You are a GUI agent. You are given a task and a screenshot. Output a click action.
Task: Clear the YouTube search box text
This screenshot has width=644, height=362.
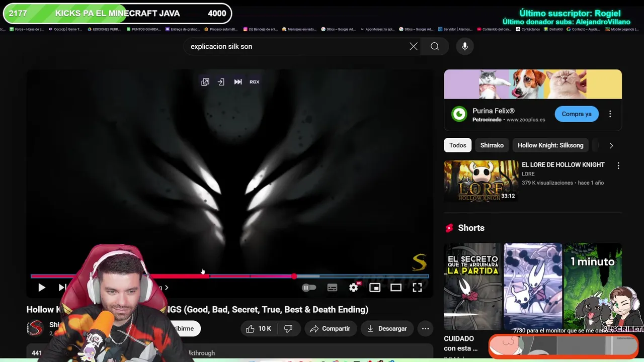pyautogui.click(x=414, y=46)
